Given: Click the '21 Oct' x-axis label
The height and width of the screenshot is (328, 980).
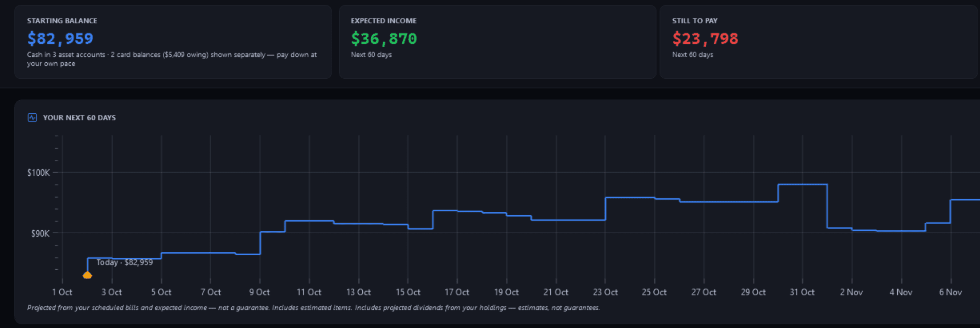Looking at the screenshot, I should coord(556,292).
